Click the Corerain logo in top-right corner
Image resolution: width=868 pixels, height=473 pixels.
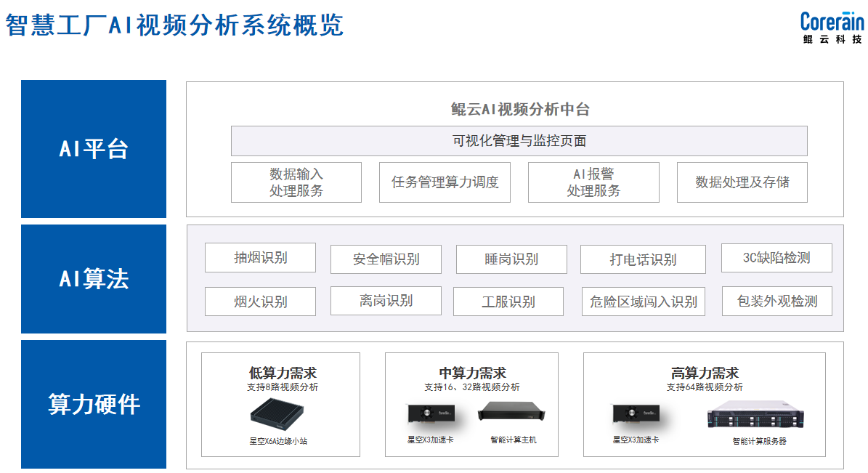(832, 28)
